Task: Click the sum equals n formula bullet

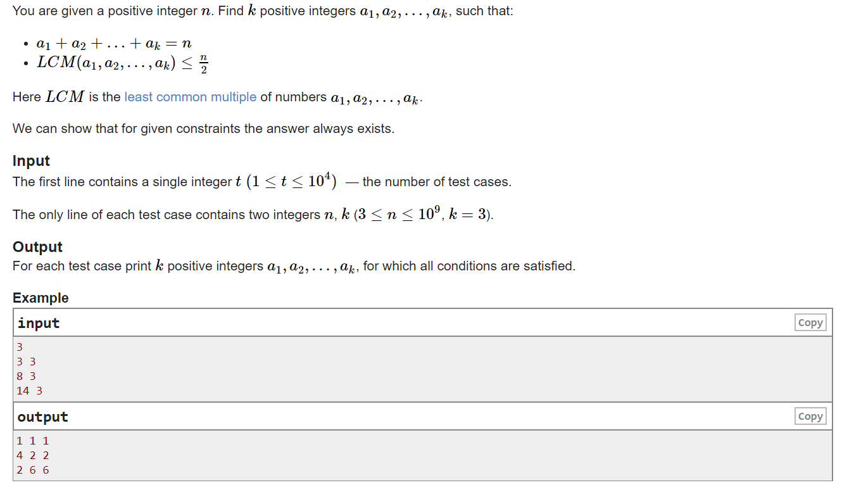Action: [x=114, y=44]
